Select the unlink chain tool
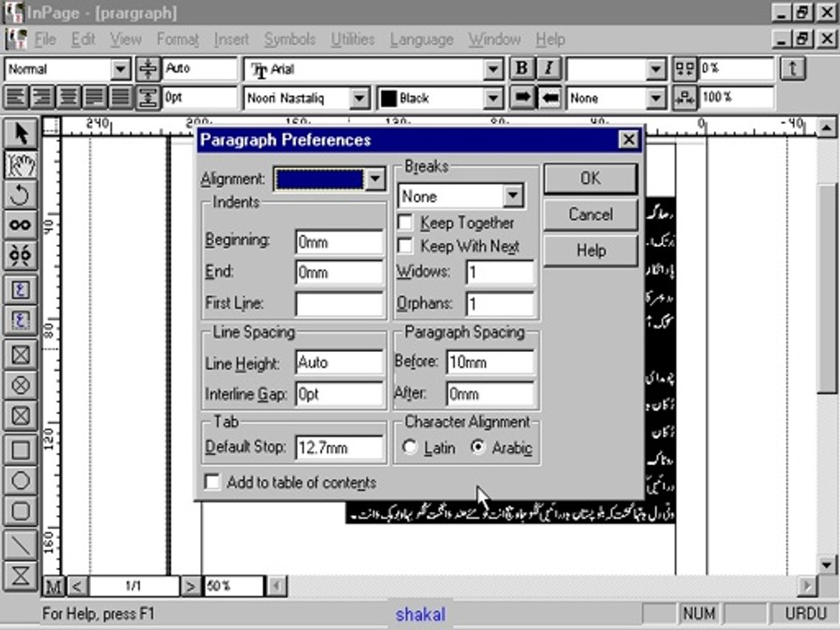 click(x=20, y=255)
